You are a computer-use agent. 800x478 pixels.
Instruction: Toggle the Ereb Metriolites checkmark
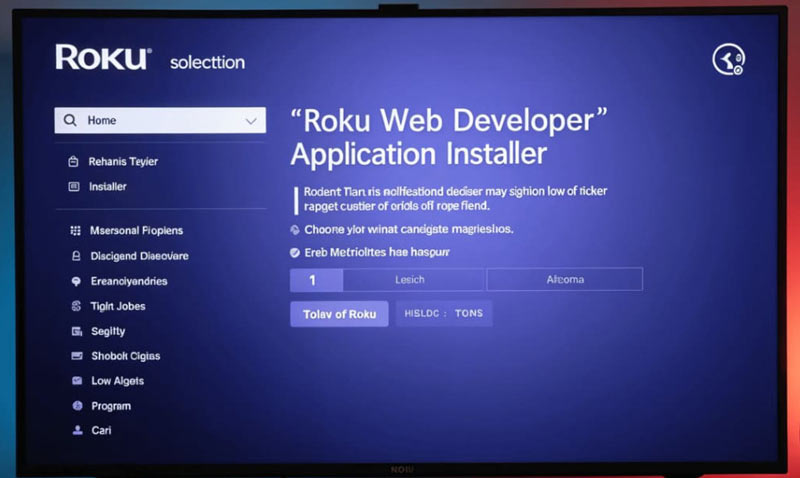(295, 253)
